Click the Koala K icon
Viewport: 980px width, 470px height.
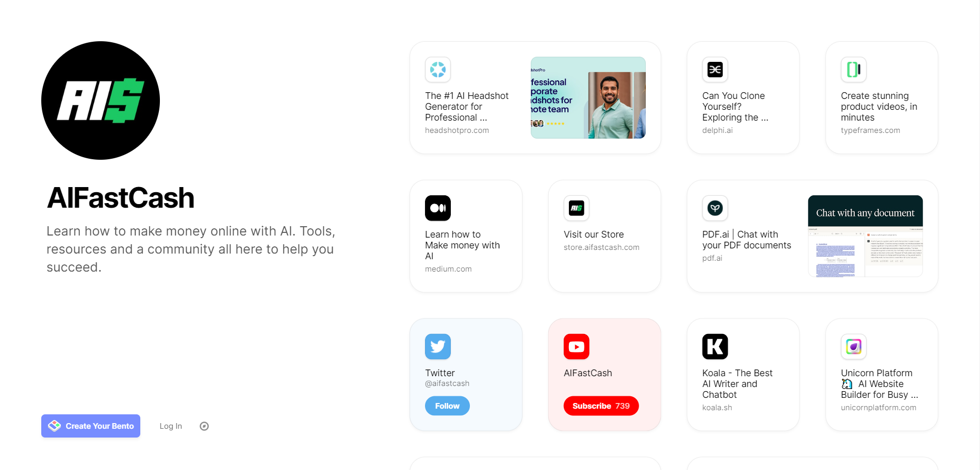pos(715,347)
